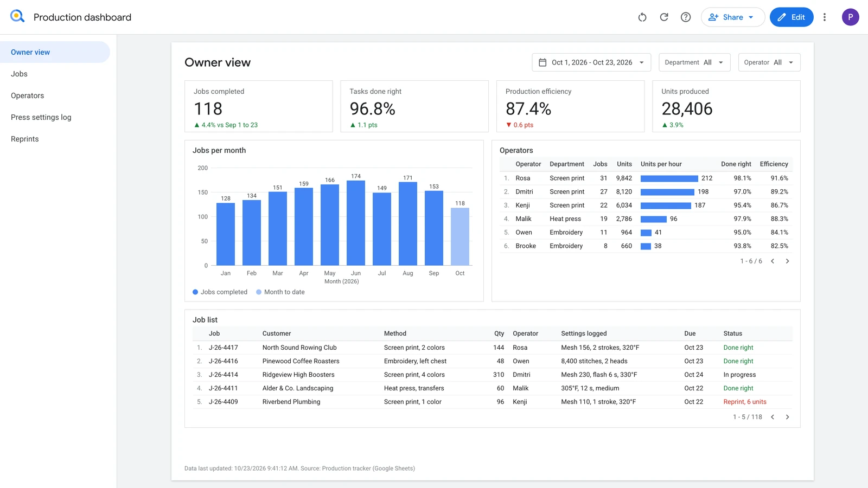Go to previous page in Job list
Image resolution: width=868 pixels, height=488 pixels.
(773, 417)
